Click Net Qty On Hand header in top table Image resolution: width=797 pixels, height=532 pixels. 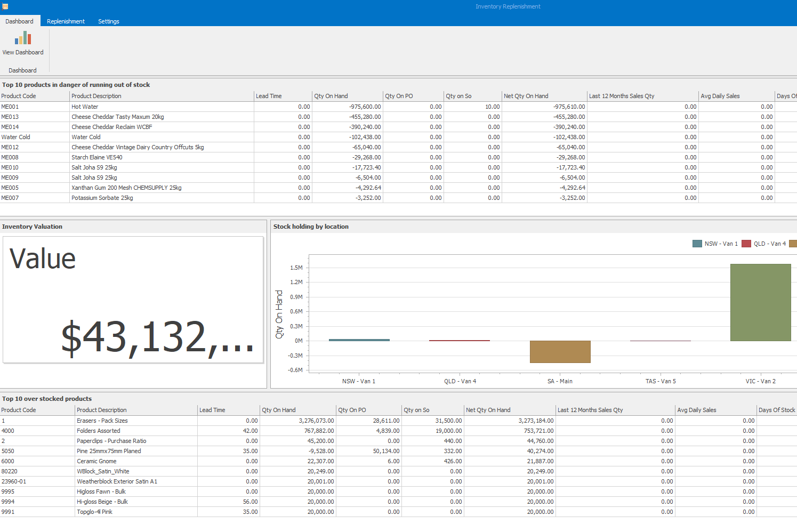point(544,96)
